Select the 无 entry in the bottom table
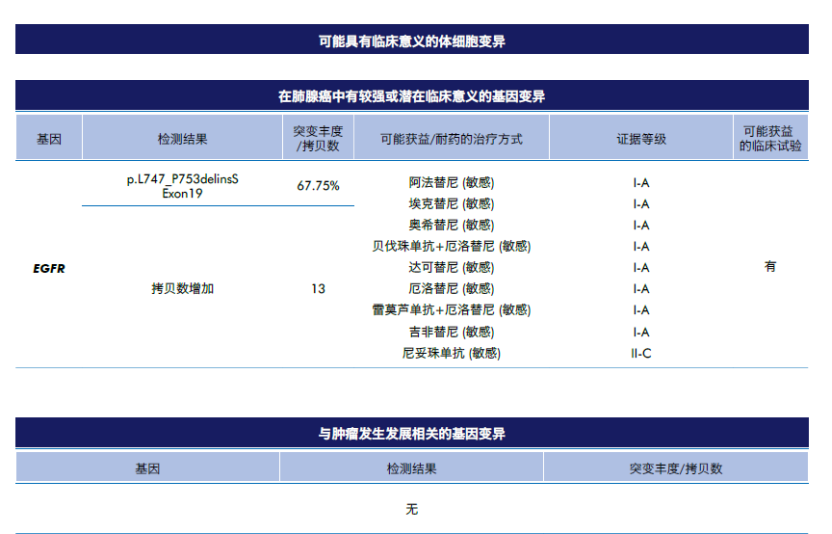832x534 pixels. (x=411, y=509)
